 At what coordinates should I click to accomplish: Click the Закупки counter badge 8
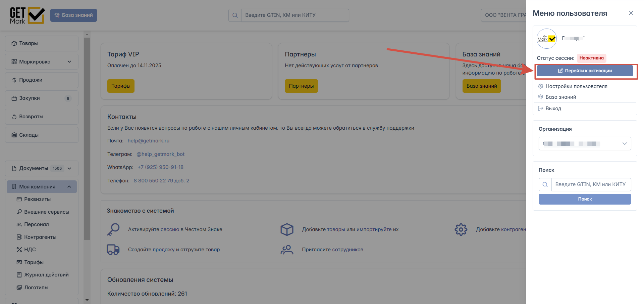coord(68,98)
